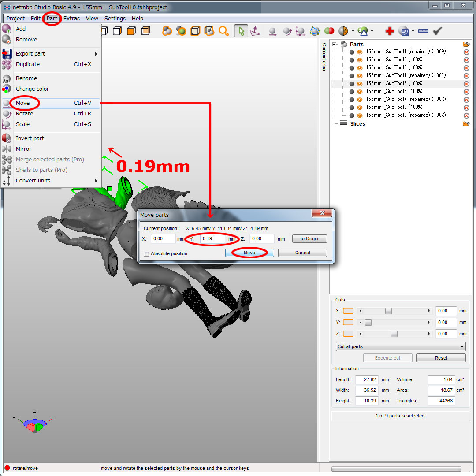Viewport: 476px width, 476px height.
Task: Select Mirror in the Part menu
Action: pos(51,149)
